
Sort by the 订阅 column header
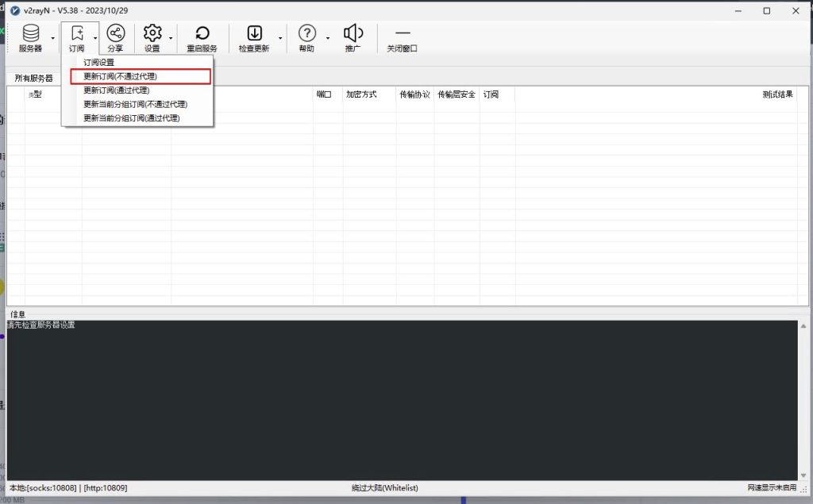tap(491, 94)
